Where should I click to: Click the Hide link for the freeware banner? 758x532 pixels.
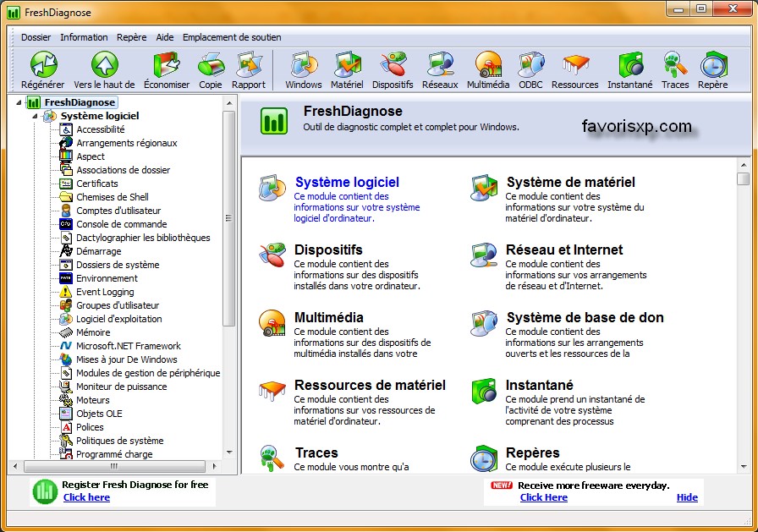[x=687, y=497]
